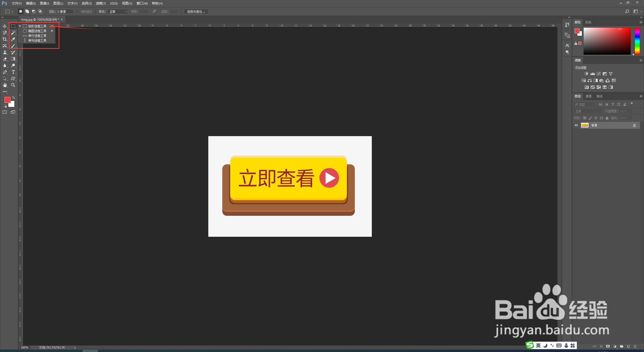
Task: Select the Move tool
Action: pyautogui.click(x=5, y=26)
